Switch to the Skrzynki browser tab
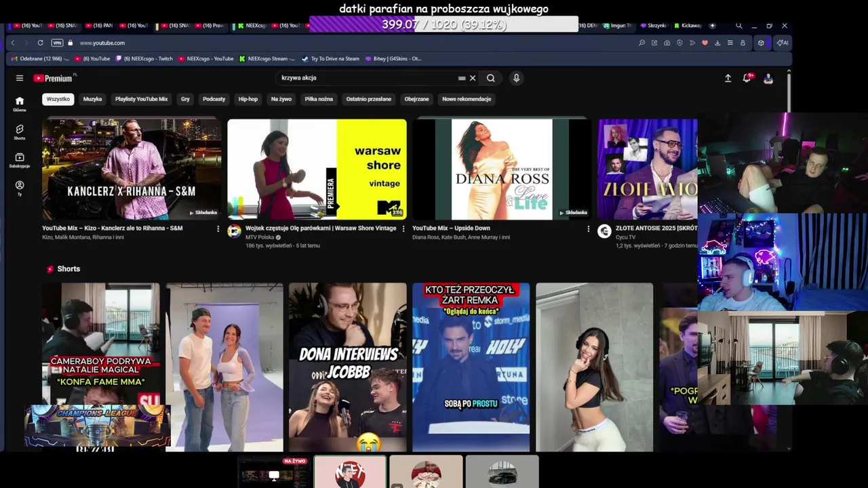The width and height of the screenshot is (868, 488). click(x=654, y=26)
